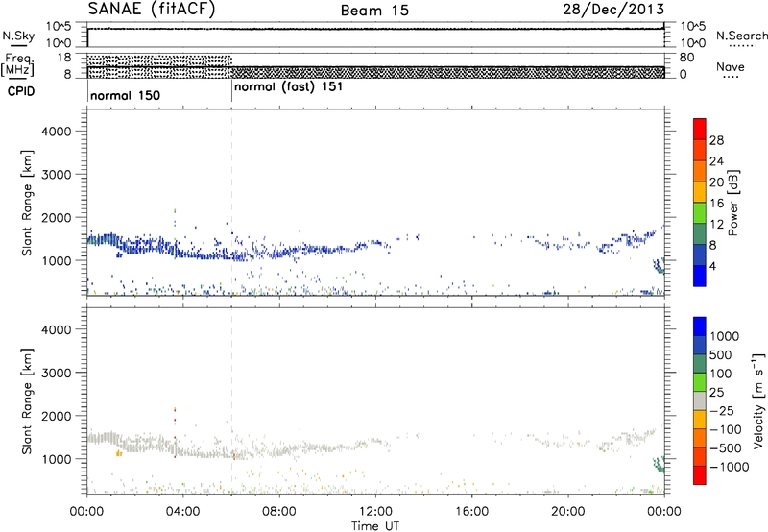The image size is (768, 532).
Task: Click the SANAE (fitACF) plot title
Action: (152, 10)
